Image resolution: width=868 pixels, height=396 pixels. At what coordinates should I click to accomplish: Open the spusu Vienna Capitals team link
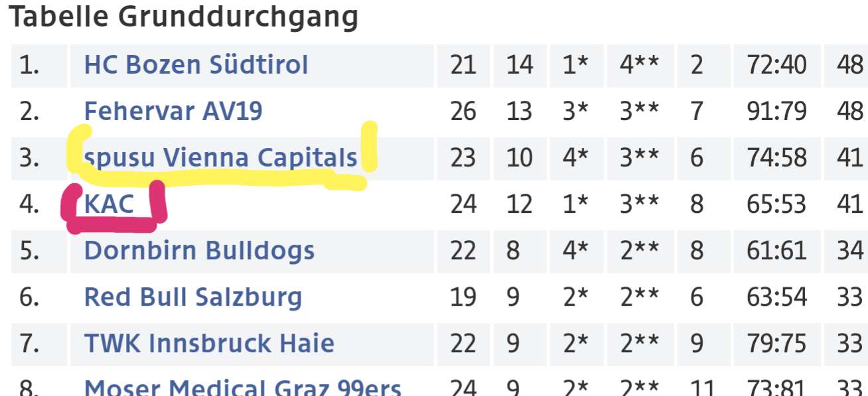220,158
